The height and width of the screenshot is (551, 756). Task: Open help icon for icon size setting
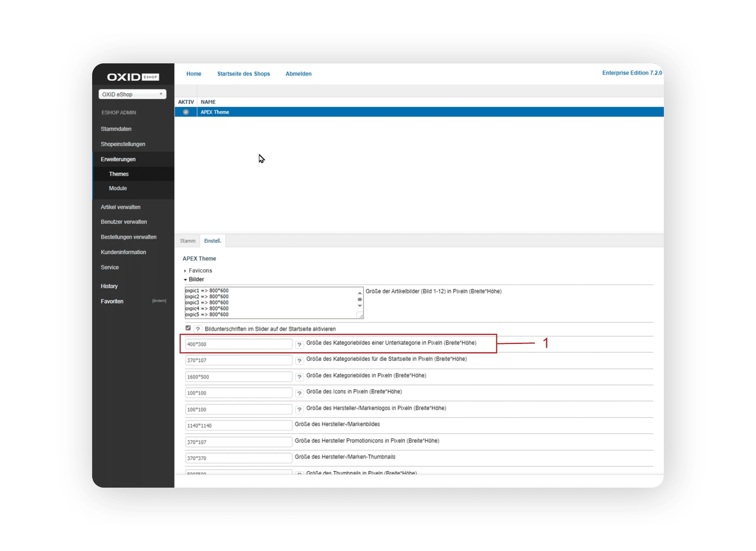(300, 393)
